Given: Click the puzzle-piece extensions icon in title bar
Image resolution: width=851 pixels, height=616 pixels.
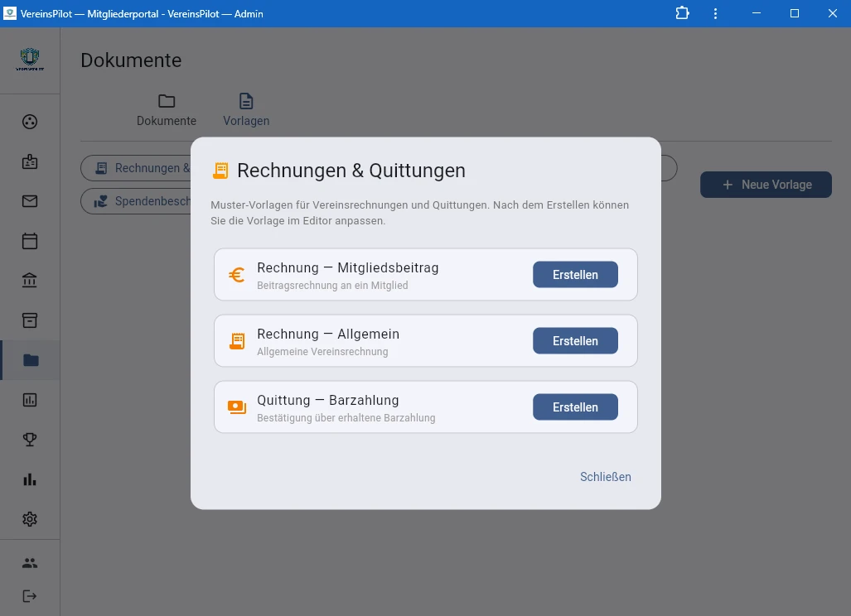Looking at the screenshot, I should pos(682,13).
